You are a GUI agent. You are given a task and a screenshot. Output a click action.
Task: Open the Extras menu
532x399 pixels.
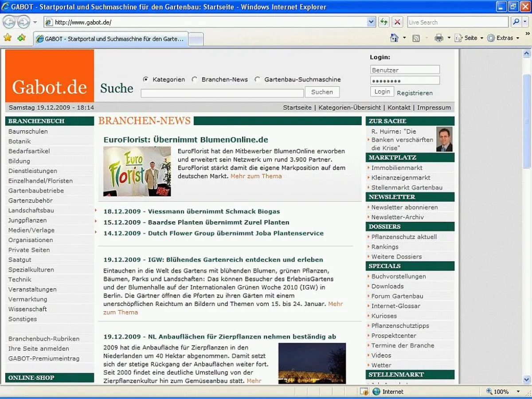[x=504, y=38]
